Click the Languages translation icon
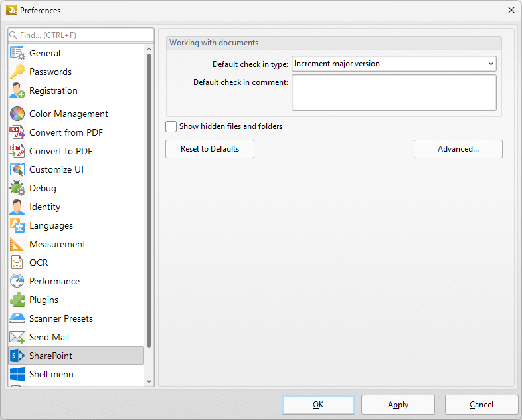The width and height of the screenshot is (522, 420). (x=17, y=226)
